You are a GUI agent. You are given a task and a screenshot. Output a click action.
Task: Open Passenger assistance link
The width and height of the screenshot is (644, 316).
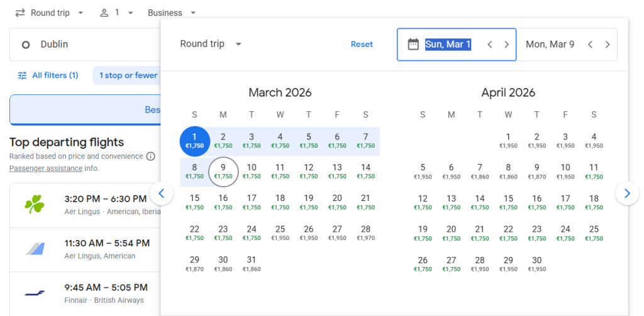coord(46,168)
